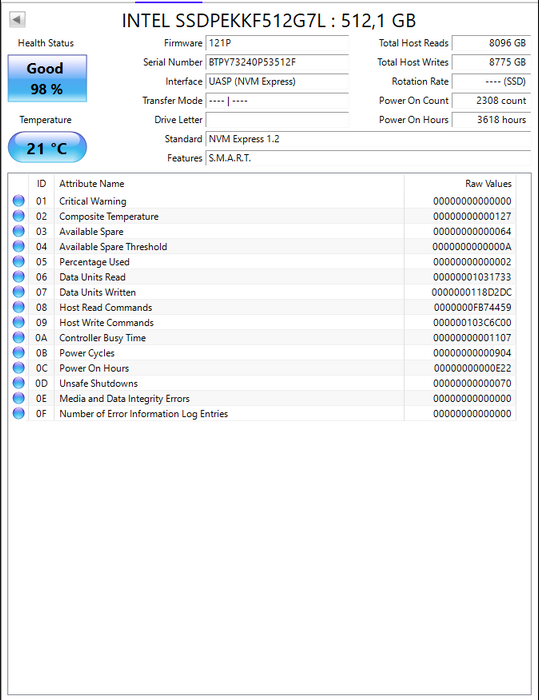Click the empty Drive Letter field
Image resolution: width=539 pixels, height=700 pixels.
point(277,120)
